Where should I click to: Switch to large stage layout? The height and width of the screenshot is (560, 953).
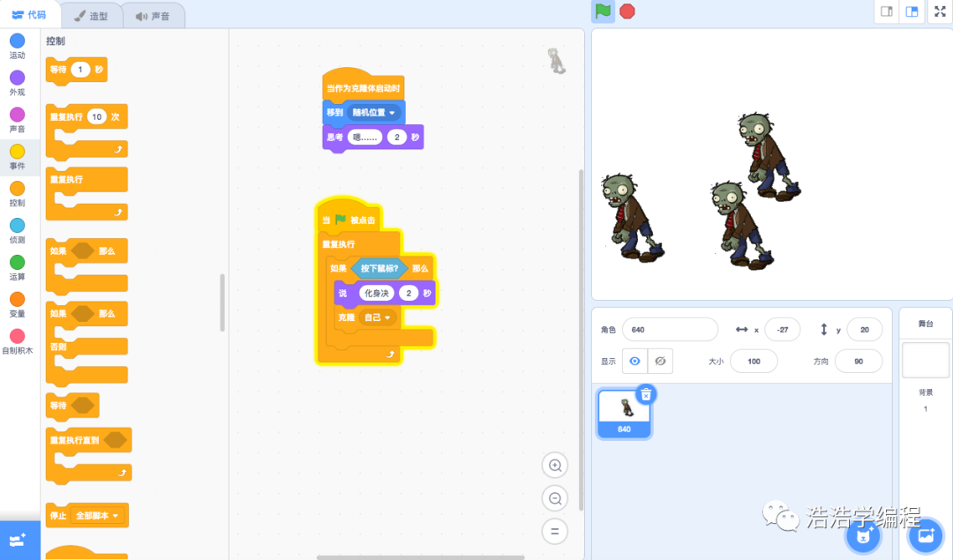912,11
